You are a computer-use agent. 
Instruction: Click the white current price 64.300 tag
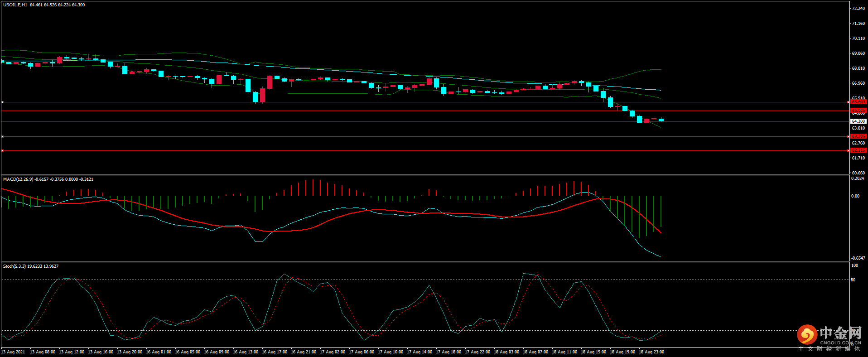point(858,121)
